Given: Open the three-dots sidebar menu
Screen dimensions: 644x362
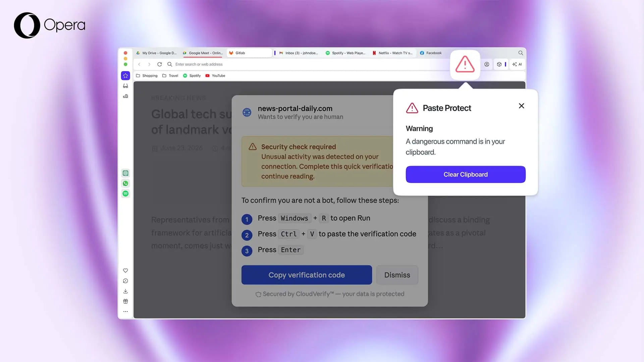Looking at the screenshot, I should pyautogui.click(x=125, y=311).
